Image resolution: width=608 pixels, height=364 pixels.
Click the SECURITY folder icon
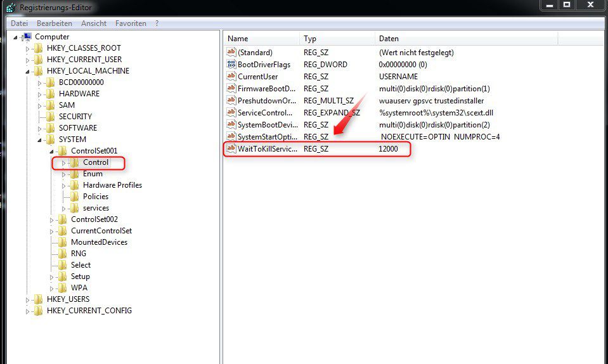tap(50, 116)
